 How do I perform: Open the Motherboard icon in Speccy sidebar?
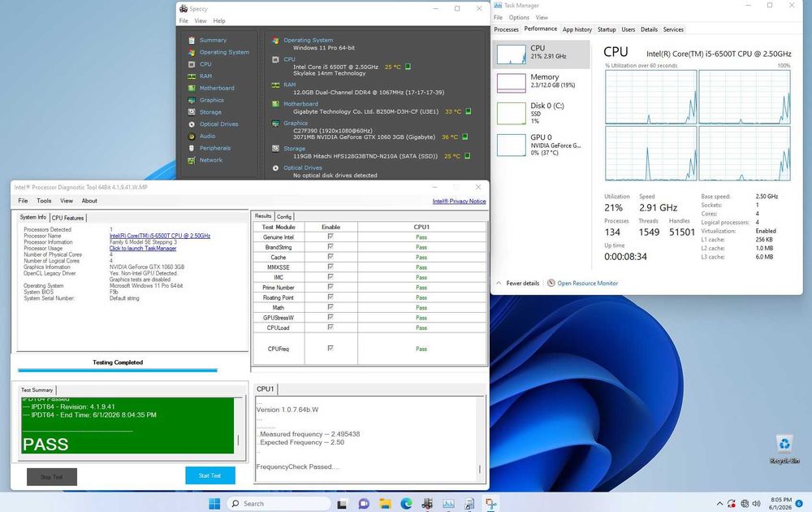coord(192,88)
